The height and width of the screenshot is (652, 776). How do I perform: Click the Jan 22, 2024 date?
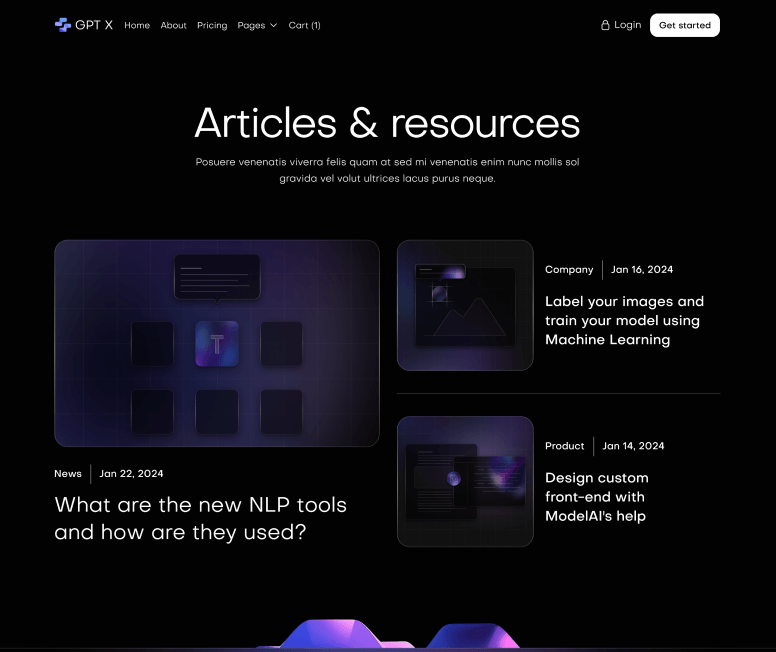[131, 473]
